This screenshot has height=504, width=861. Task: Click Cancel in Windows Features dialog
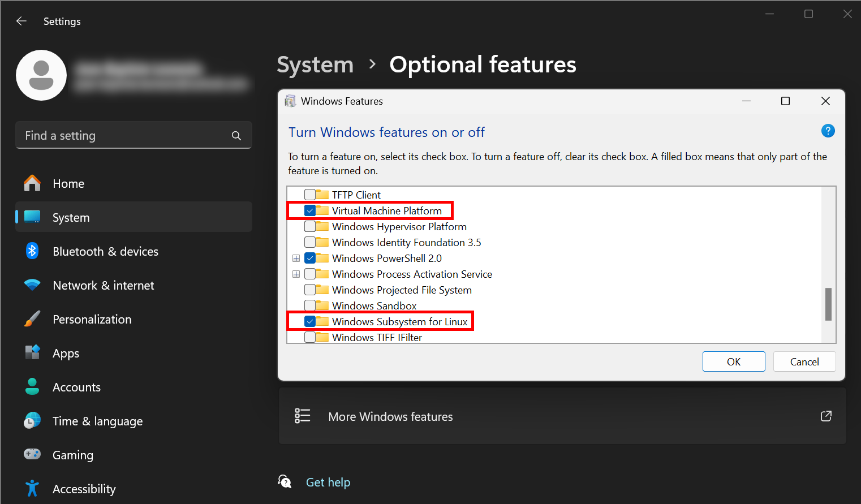click(804, 361)
